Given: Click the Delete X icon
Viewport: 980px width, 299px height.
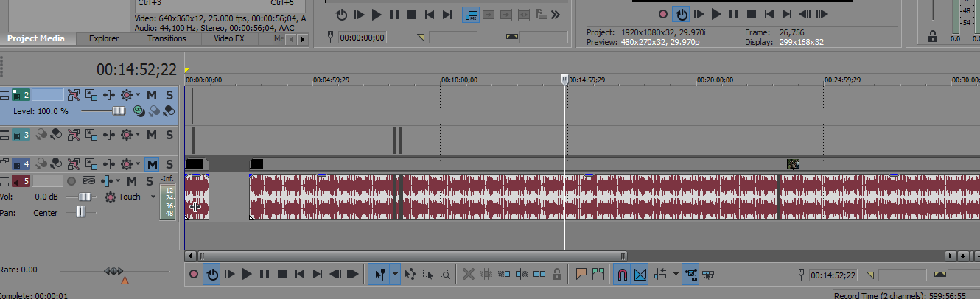Looking at the screenshot, I should [x=468, y=275].
